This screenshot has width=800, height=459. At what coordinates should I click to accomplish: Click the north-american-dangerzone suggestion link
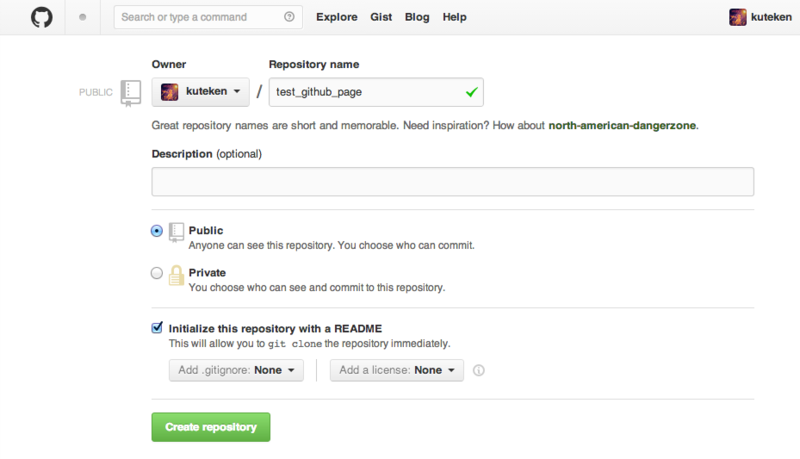tap(622, 125)
